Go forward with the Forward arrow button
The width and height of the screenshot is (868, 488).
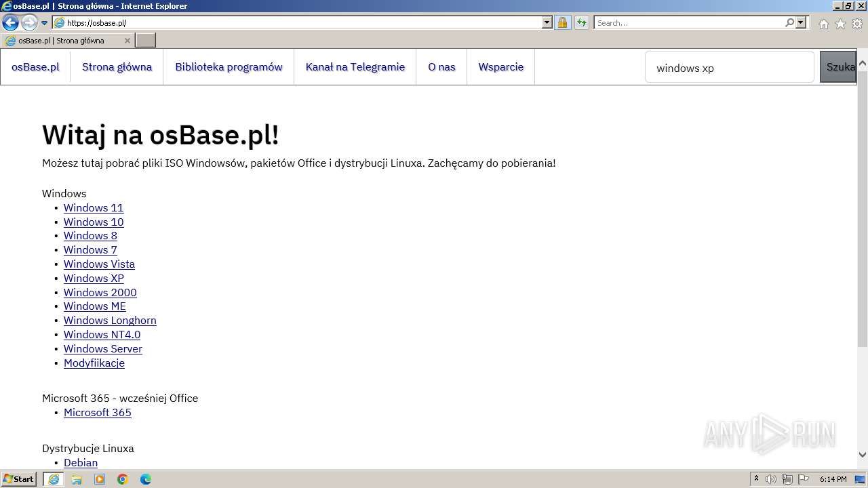coord(29,22)
